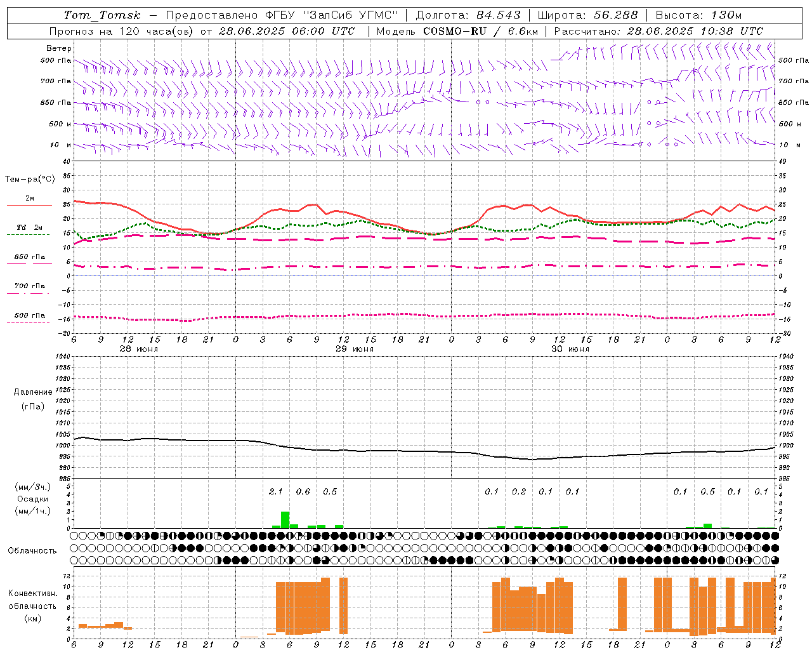Click the precipitation amount 2.1

[x=276, y=491]
